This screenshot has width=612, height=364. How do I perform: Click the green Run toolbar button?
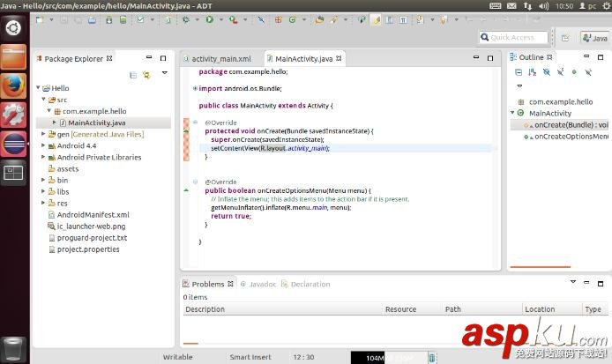coord(210,19)
